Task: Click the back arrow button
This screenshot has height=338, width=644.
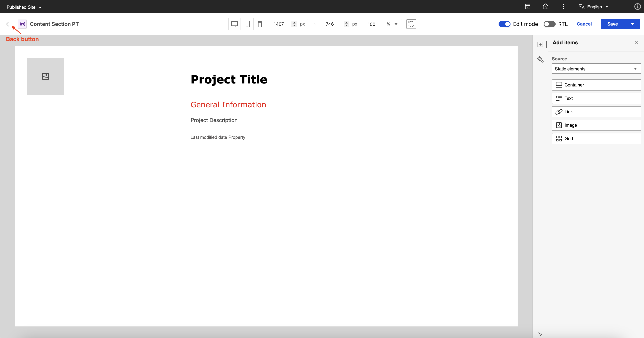Action: click(9, 24)
